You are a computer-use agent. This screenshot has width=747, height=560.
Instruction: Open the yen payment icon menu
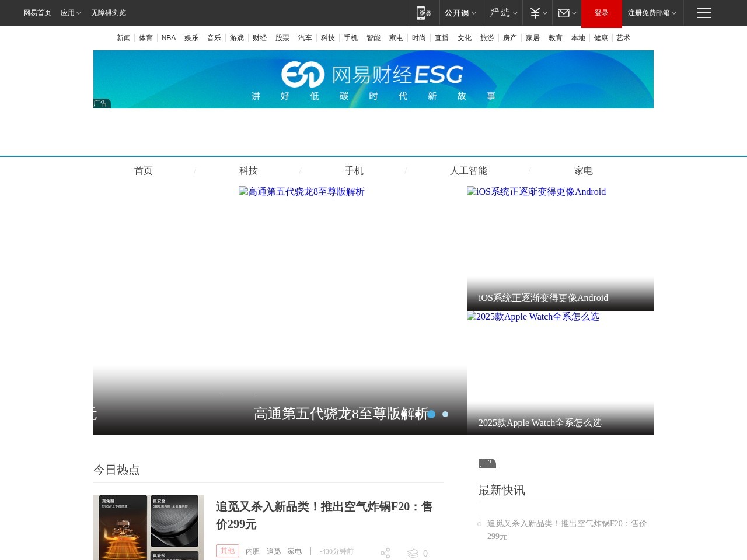538,13
